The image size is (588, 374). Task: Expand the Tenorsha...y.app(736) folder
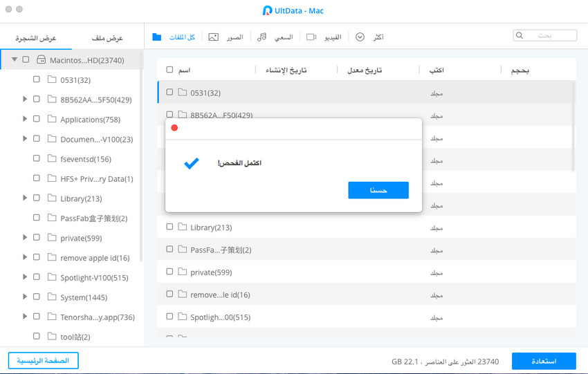click(x=25, y=317)
